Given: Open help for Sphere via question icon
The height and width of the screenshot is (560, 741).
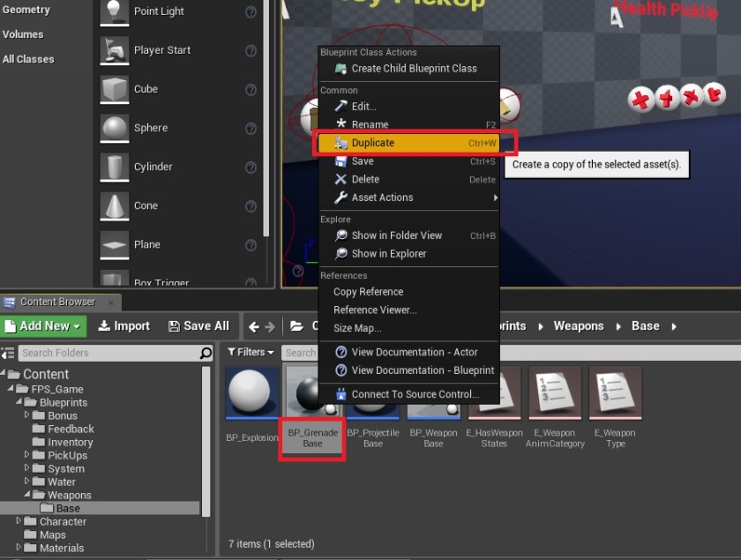Looking at the screenshot, I should click(x=251, y=128).
